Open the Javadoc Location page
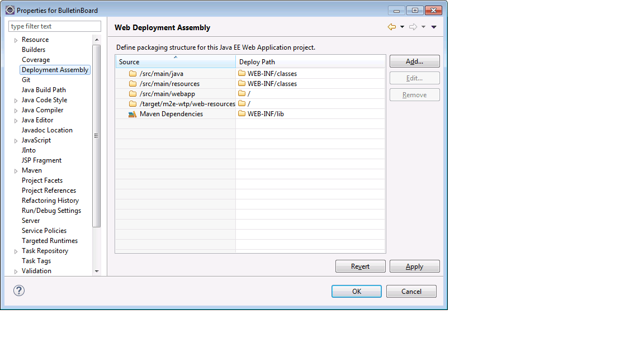 tap(47, 130)
